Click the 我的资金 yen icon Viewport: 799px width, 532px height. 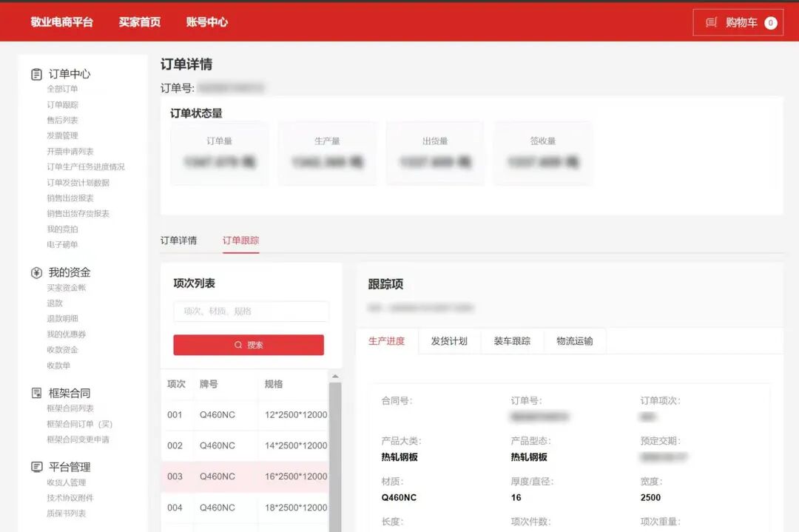coord(36,273)
